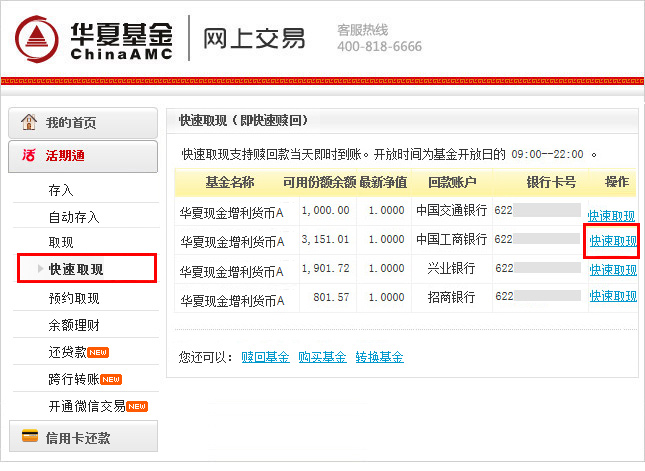Open the 存入 menu item
The image size is (645, 471).
point(61,190)
